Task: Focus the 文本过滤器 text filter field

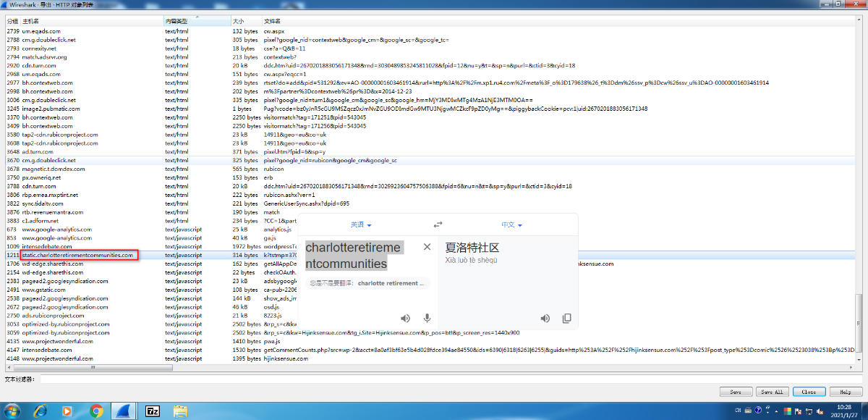Action: (x=450, y=379)
